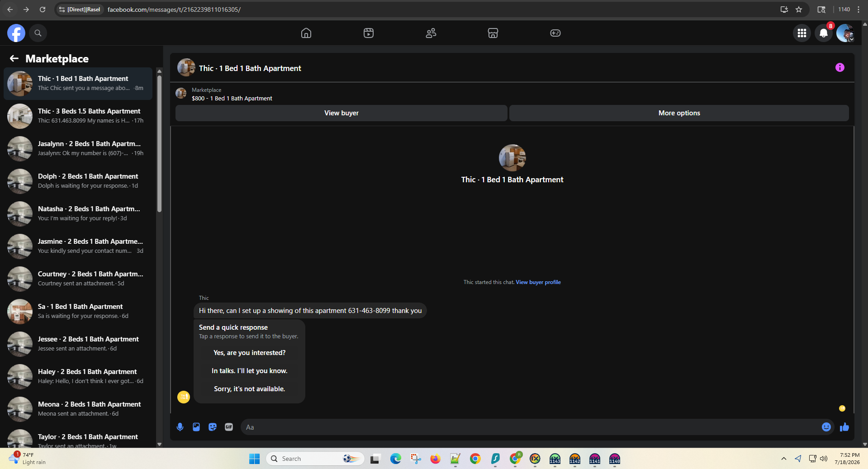
Task: Open the View buyer profile link
Action: [x=538, y=282]
